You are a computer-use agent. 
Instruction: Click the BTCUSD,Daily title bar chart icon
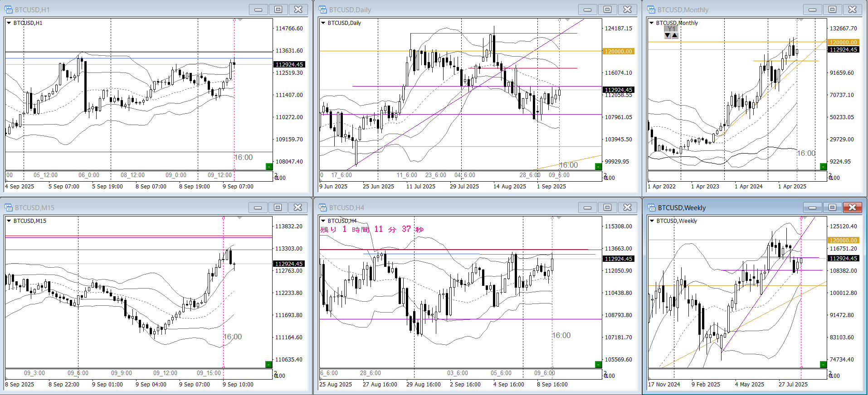[x=323, y=10]
